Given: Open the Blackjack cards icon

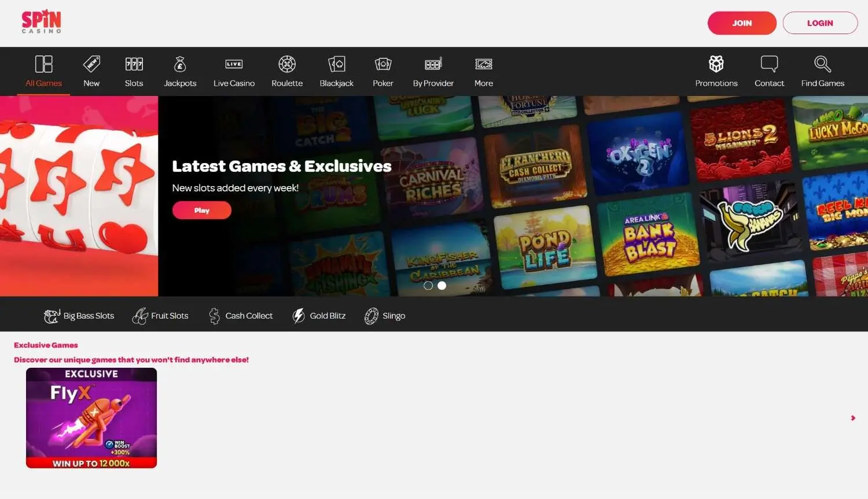Looking at the screenshot, I should point(337,64).
